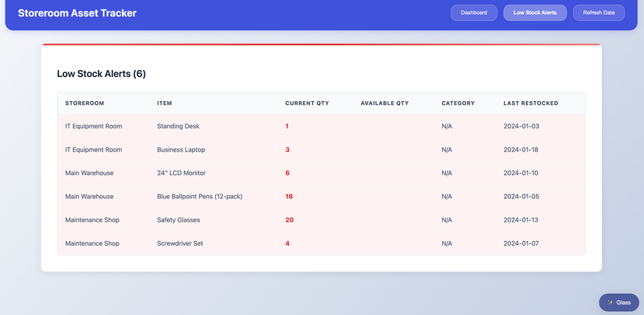
Task: Sort by the Storeroom column header
Action: (85, 103)
